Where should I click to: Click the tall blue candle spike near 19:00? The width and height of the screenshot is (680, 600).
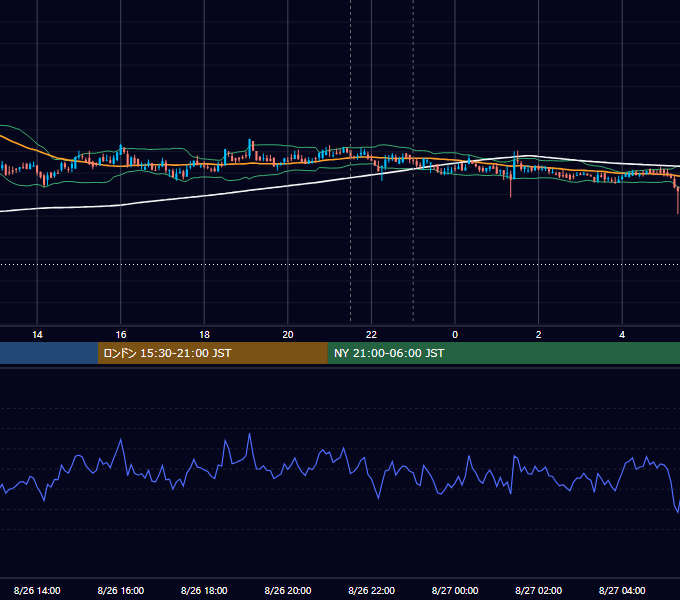point(250,149)
